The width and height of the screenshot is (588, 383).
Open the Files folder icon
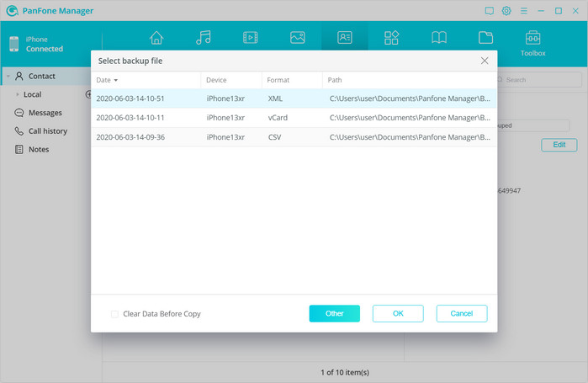point(485,38)
